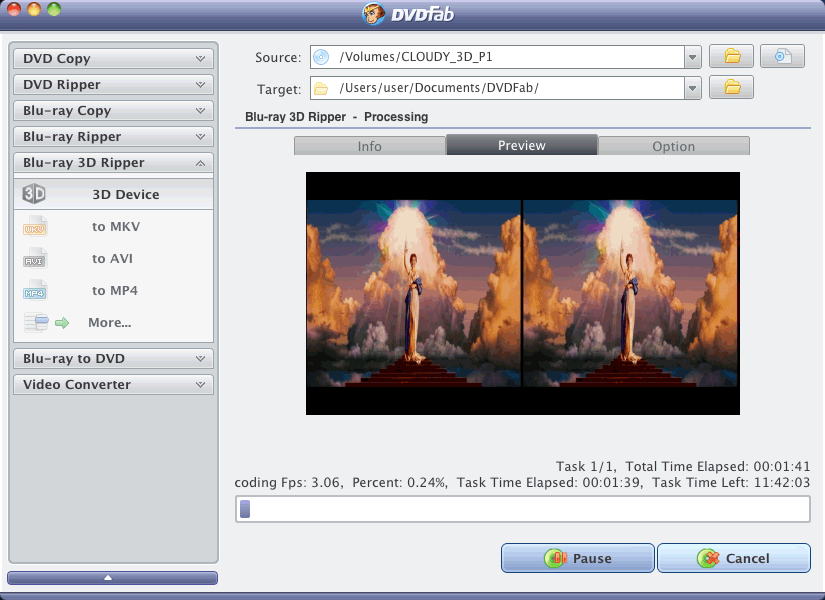
Task: Collapse sidebar with bottom arrow bar
Action: (x=113, y=578)
